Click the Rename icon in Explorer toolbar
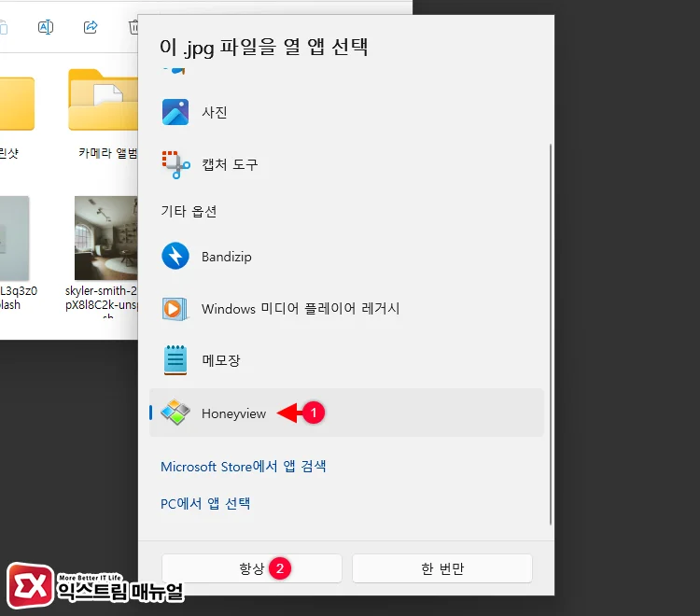The height and width of the screenshot is (616, 700). (x=46, y=27)
